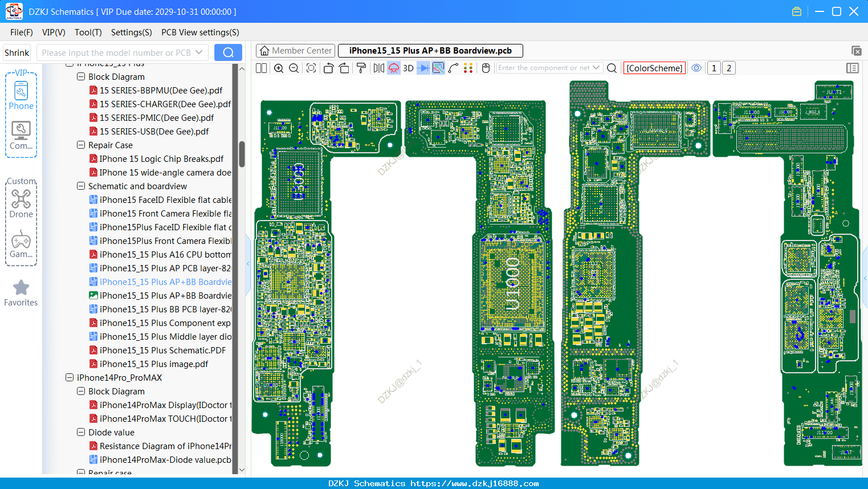The height and width of the screenshot is (489, 868).
Task: Toggle the red dome highlight tool
Action: click(x=394, y=68)
